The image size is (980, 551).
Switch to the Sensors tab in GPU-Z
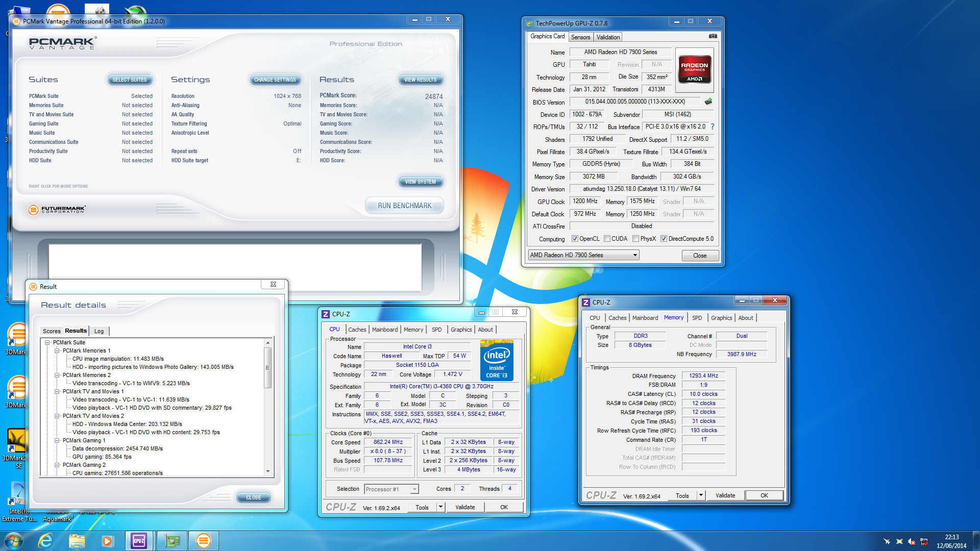pos(580,37)
